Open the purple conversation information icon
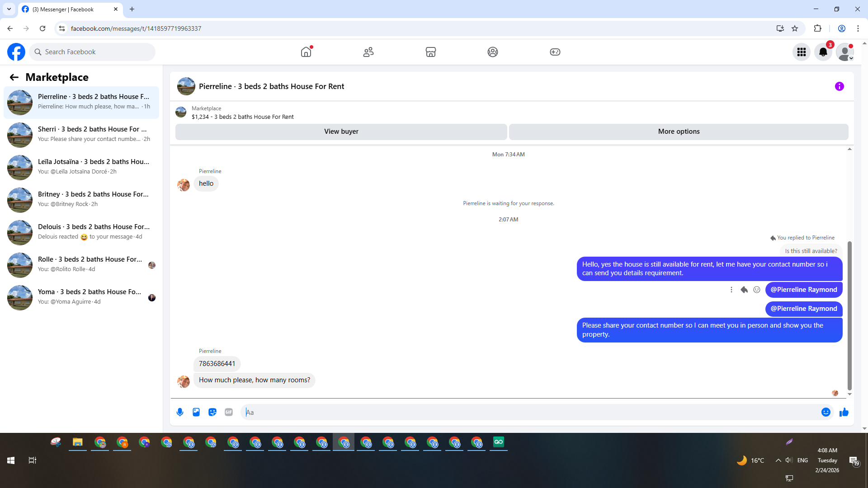 click(839, 86)
